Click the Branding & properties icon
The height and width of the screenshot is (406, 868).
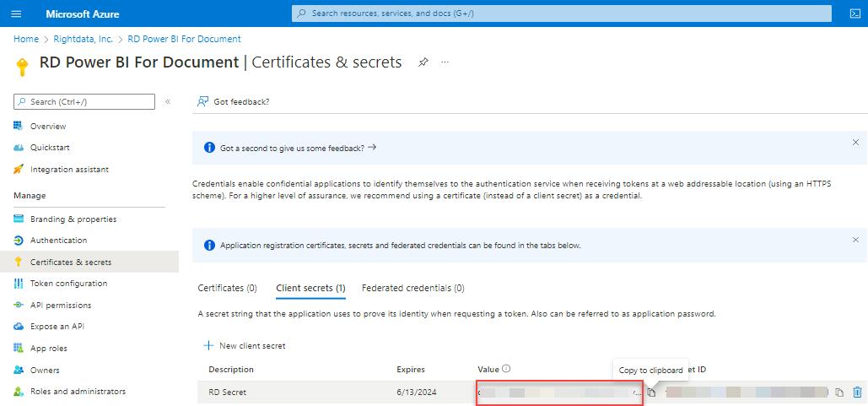tap(19, 219)
